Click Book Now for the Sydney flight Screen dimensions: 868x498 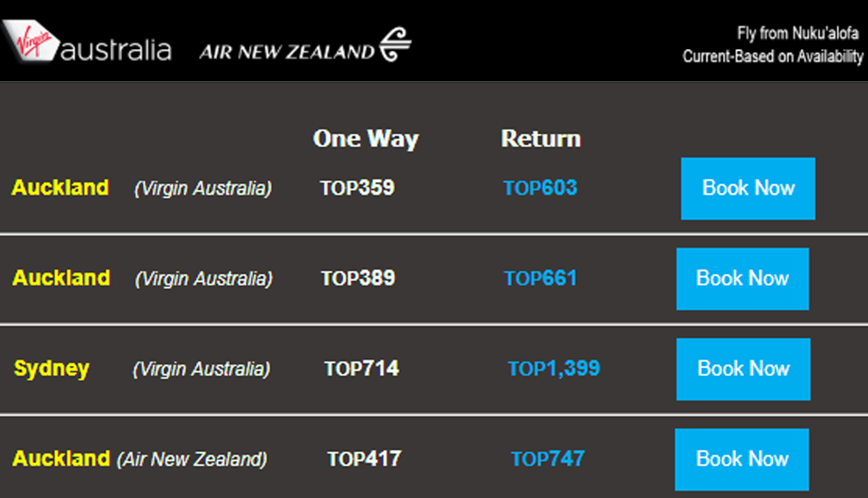click(x=743, y=369)
